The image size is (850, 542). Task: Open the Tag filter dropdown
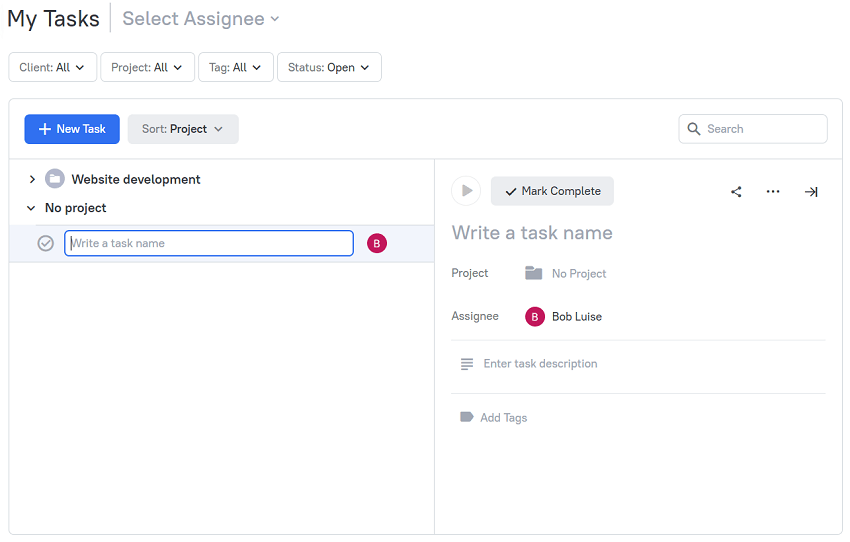[x=235, y=67]
